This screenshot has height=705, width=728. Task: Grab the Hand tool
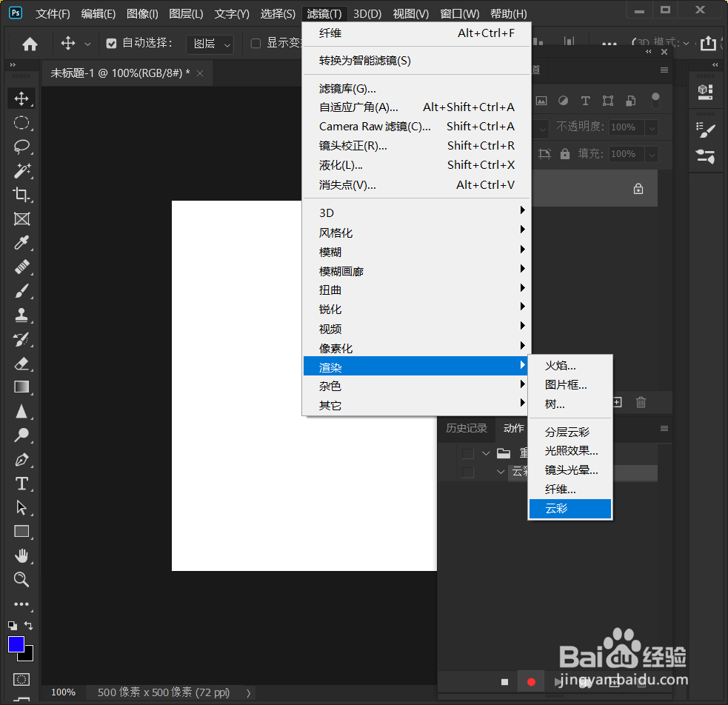[22, 555]
